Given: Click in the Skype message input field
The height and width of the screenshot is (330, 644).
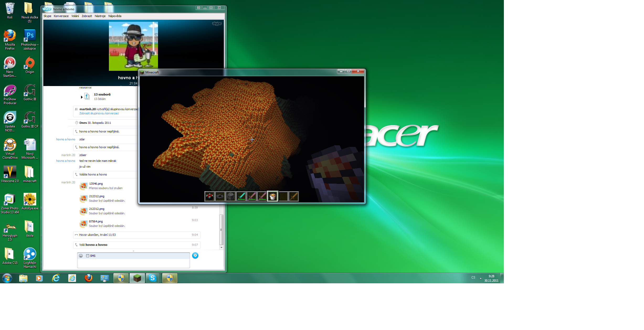Looking at the screenshot, I should point(133,263).
